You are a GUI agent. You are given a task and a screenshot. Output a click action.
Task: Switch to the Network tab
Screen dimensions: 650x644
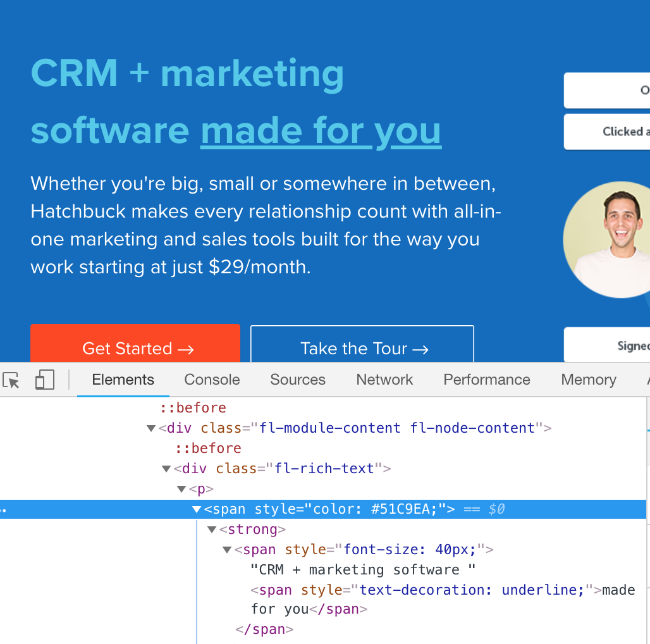384,380
